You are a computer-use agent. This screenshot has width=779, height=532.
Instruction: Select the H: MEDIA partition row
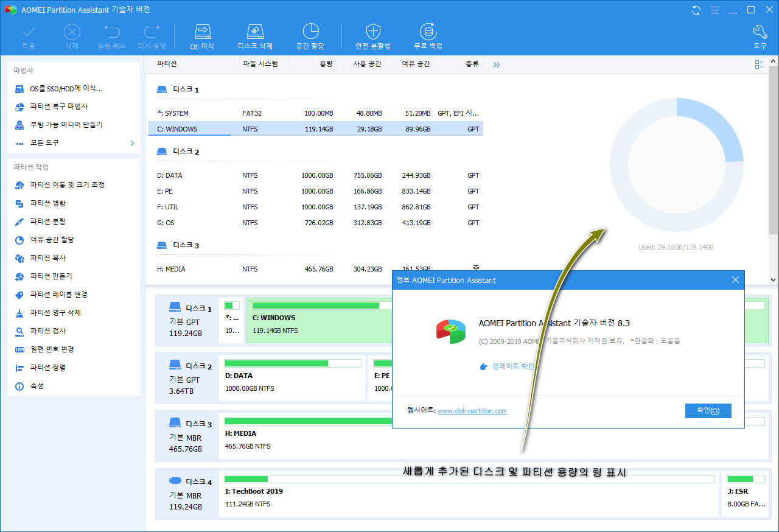point(316,269)
